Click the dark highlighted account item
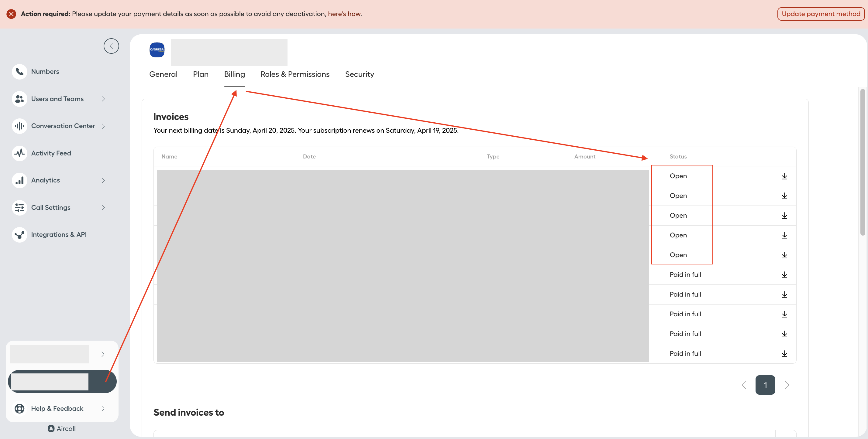Viewport: 868px width, 439px height. click(x=62, y=381)
